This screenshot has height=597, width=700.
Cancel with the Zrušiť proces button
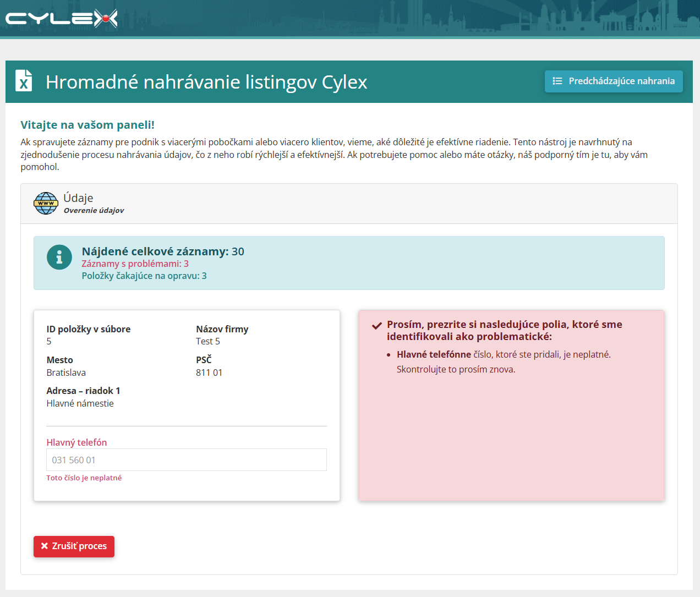(74, 546)
